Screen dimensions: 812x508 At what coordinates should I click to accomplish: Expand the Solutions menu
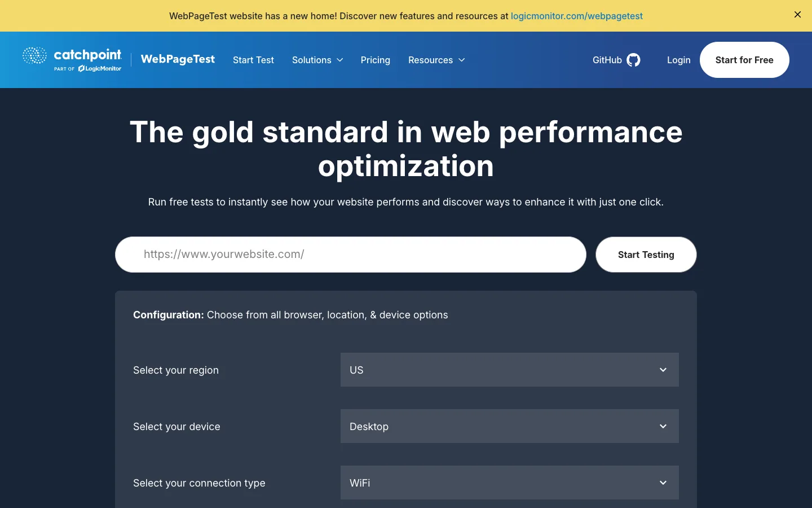317,60
